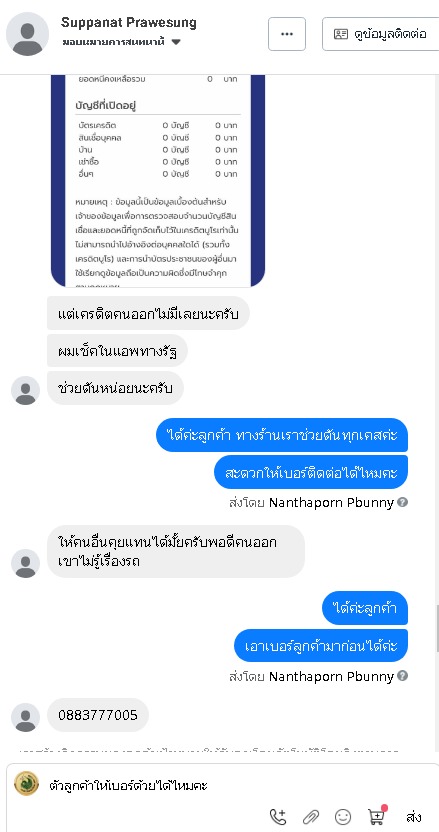Click the สะดวกให้เบอร์ติดต่อได้ไหมคะ sent message bubble
This screenshot has height=832, width=439.
(x=311, y=472)
